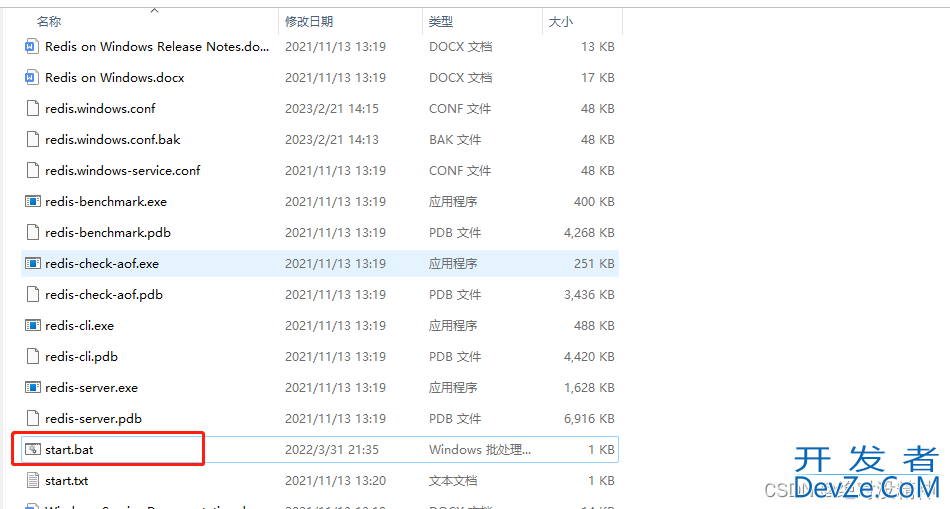Viewport: 950px width, 509px height.
Task: Click size 400 KB of redis-benchmark.exe
Action: (x=594, y=201)
